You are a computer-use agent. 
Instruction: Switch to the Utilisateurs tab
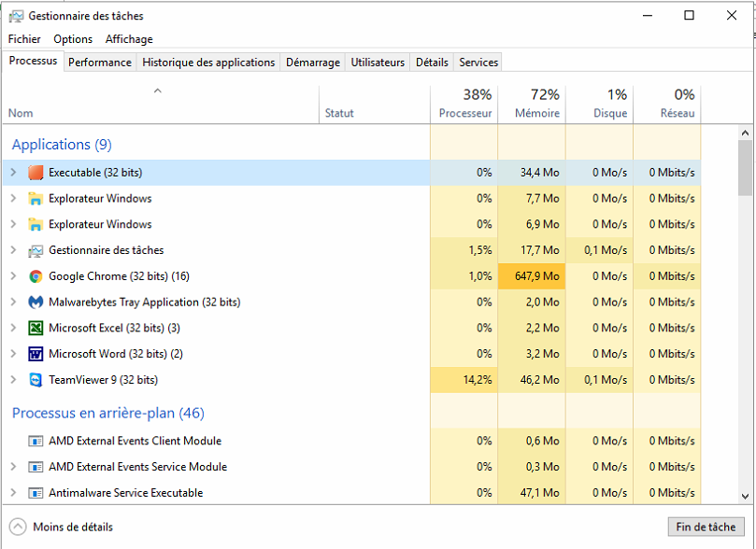click(378, 63)
